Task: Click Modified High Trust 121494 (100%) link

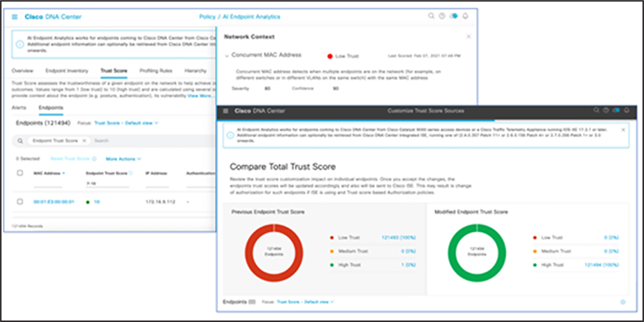Action: [x=602, y=265]
